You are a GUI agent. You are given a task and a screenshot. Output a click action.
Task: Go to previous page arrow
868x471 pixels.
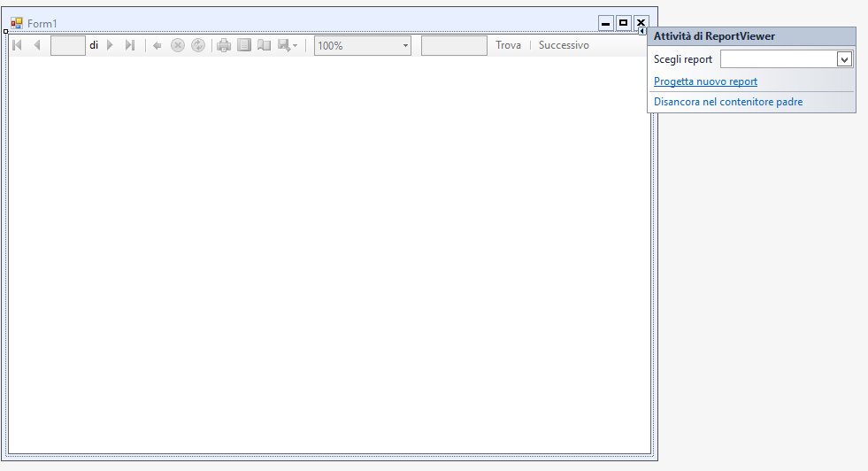37,45
